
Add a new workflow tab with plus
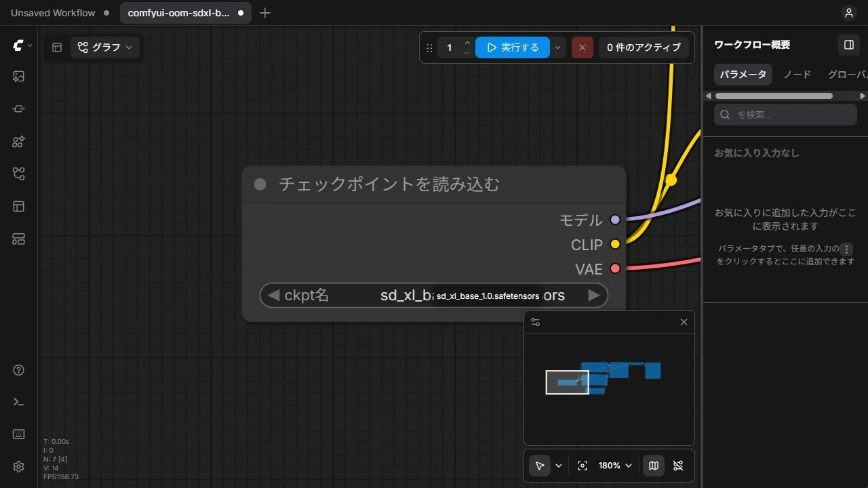click(x=265, y=13)
